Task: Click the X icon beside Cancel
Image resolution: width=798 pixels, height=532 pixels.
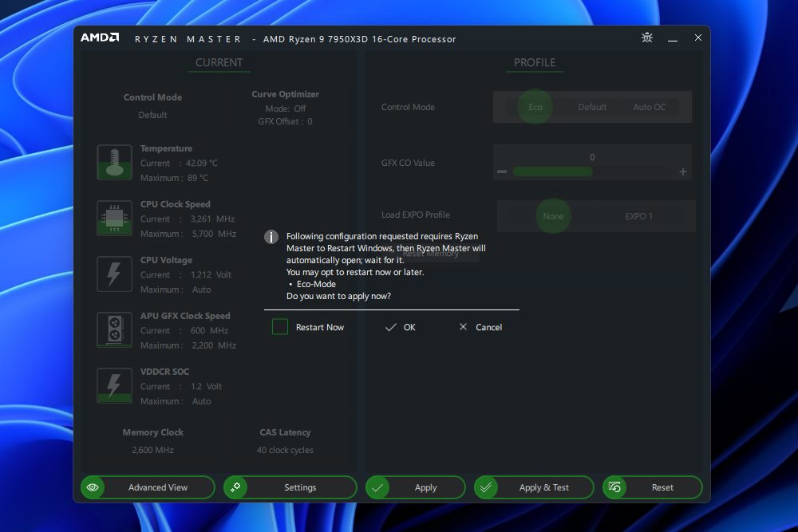Action: (x=463, y=326)
